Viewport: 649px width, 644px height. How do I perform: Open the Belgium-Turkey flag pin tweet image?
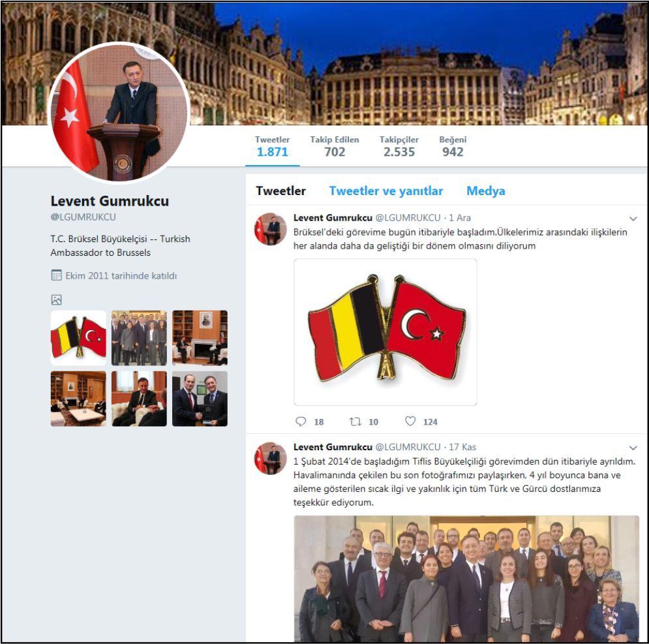click(x=385, y=332)
